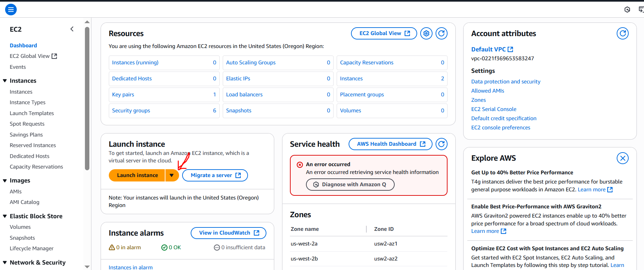Collapse the Images sidebar section
The width and height of the screenshot is (644, 270).
click(5, 180)
